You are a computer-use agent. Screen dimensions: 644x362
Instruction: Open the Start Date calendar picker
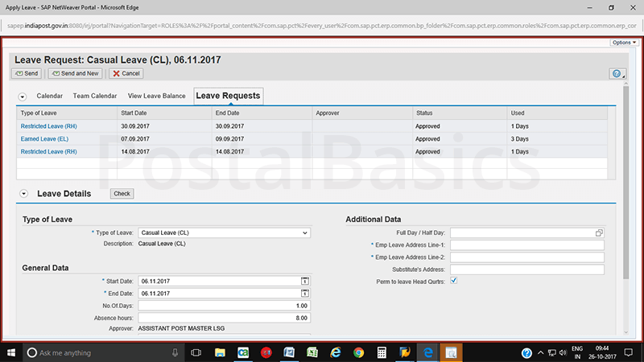click(305, 281)
